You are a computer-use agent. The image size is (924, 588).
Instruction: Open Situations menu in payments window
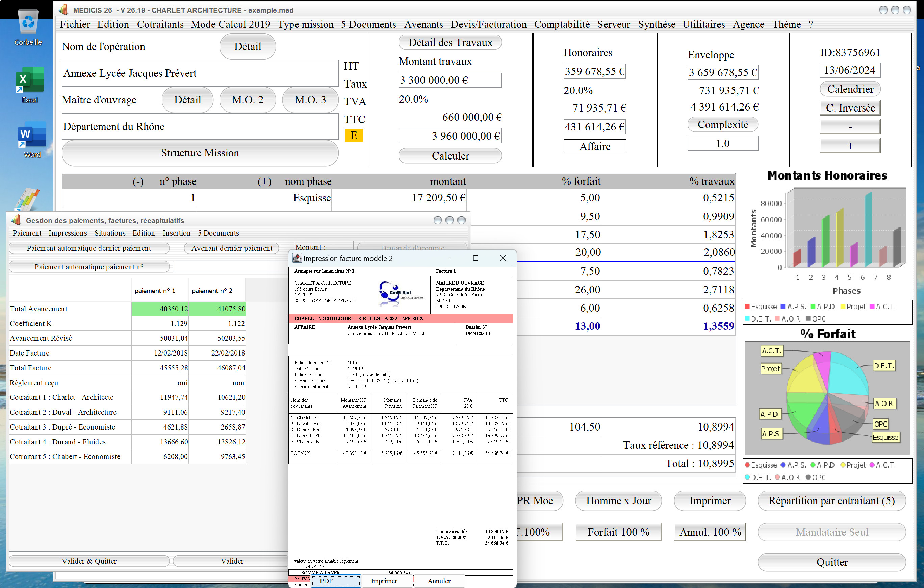click(x=110, y=233)
